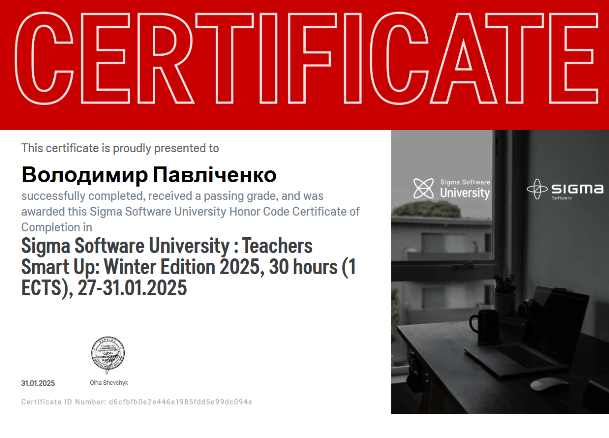
Task: Click the desk and laptop photo
Action: pos(500,272)
